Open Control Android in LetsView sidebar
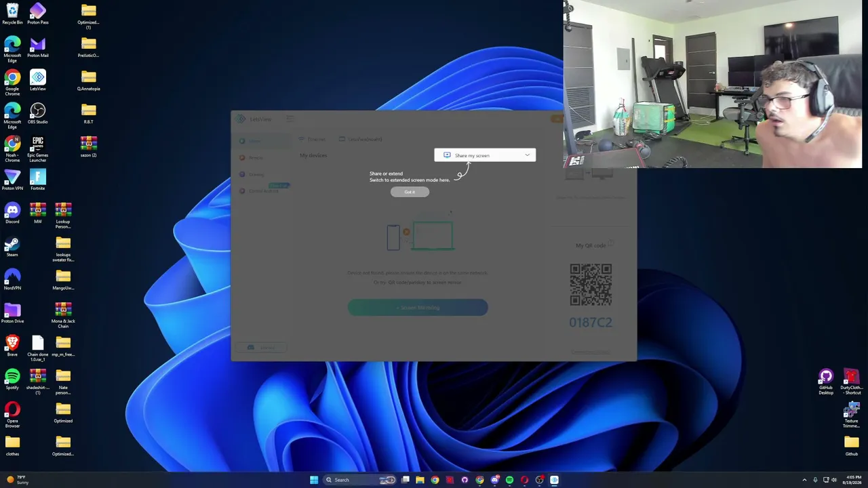 (264, 191)
